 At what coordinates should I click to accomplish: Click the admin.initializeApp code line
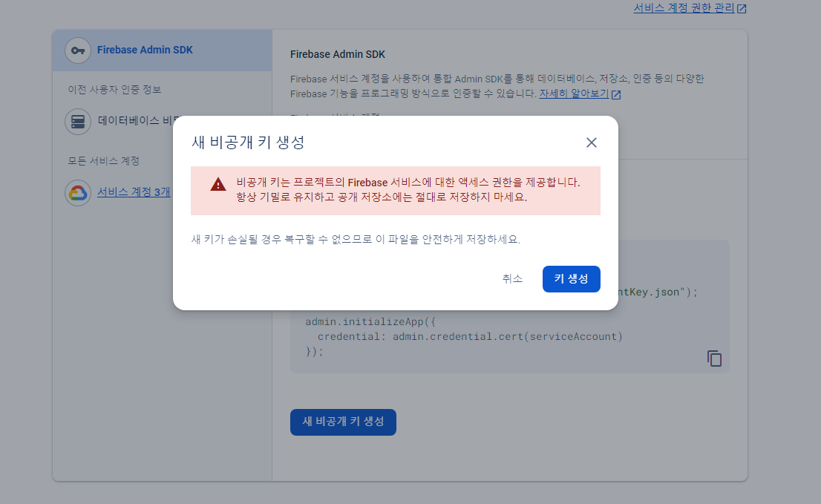coord(370,321)
